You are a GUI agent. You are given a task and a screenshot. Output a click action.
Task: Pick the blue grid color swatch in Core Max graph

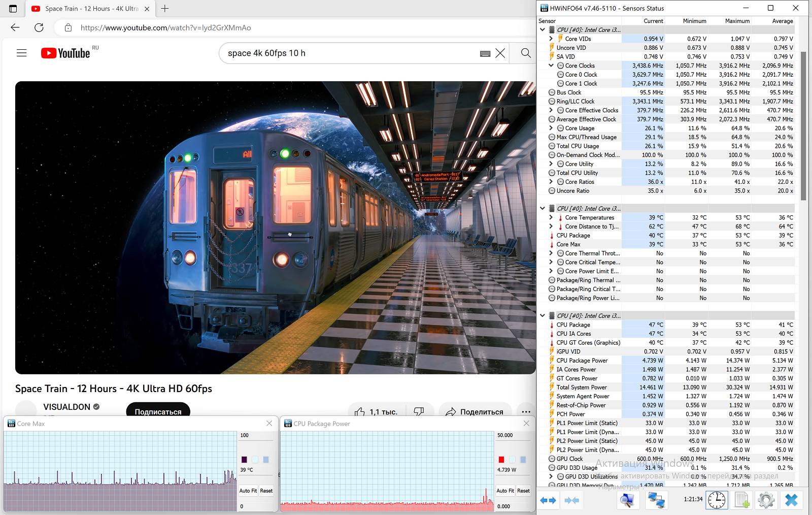click(266, 460)
